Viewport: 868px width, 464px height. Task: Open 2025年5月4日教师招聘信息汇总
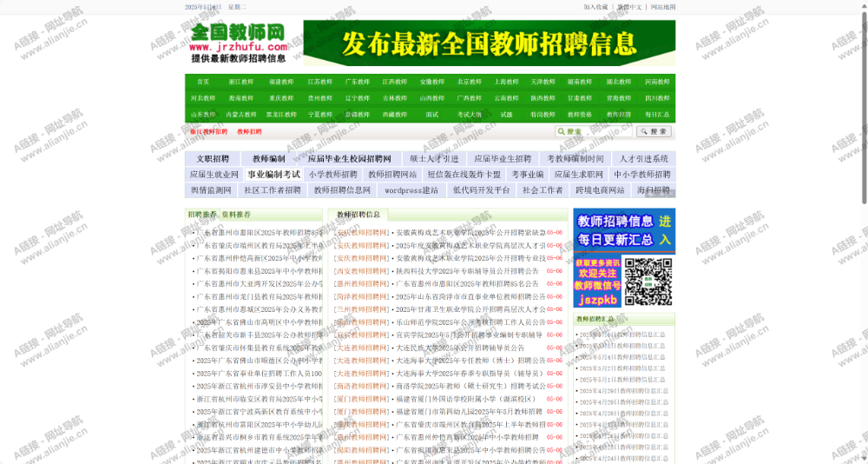pos(622,357)
